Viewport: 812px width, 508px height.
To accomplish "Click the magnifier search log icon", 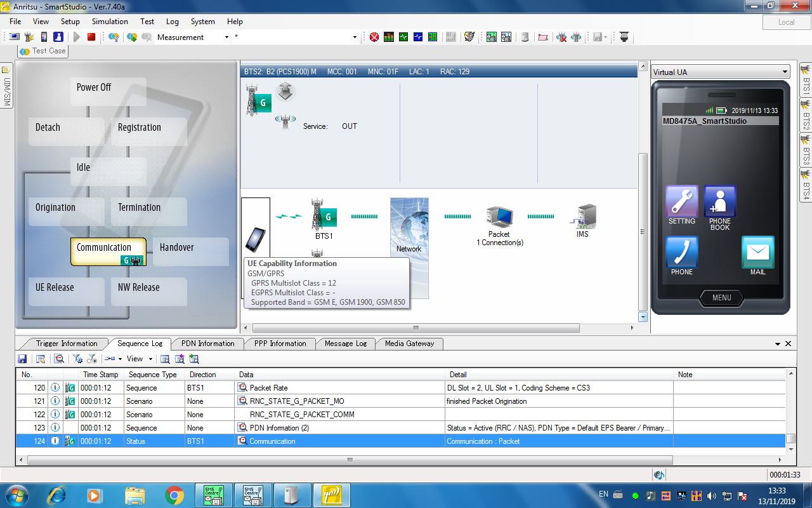I will (x=59, y=359).
